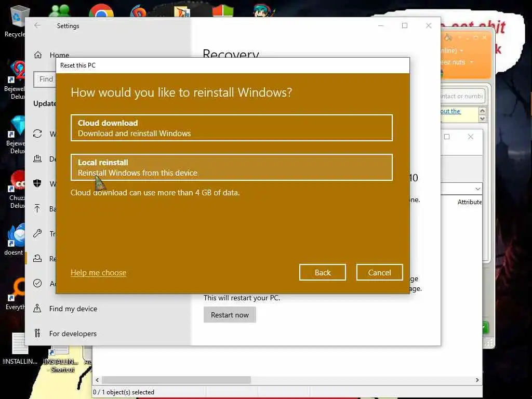This screenshot has width=532, height=399.
Task: Click horizontal scrollbar thumb in bottom window
Action: [177, 380]
